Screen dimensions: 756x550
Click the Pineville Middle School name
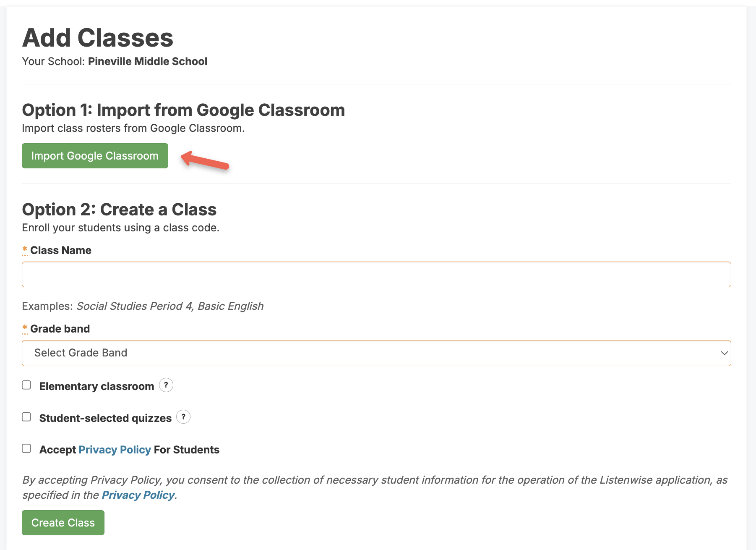(148, 61)
